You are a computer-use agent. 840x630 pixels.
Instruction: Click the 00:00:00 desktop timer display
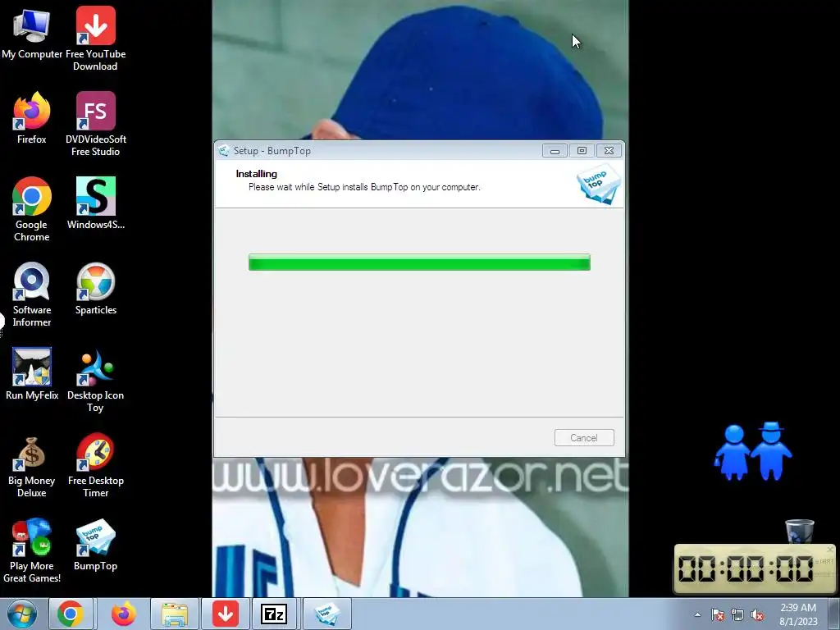click(x=746, y=569)
